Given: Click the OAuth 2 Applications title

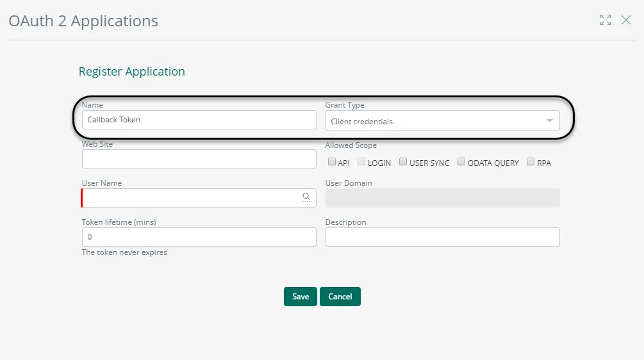Looking at the screenshot, I should click(x=83, y=21).
